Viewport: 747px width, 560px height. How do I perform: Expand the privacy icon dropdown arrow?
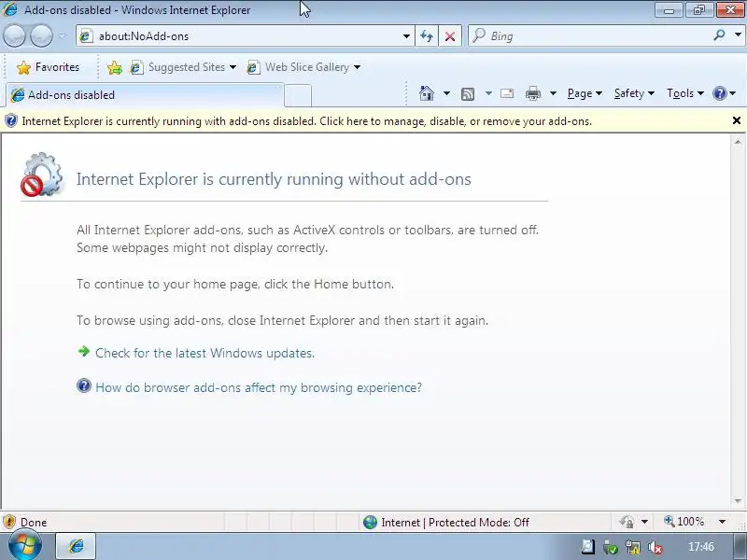tap(644, 522)
